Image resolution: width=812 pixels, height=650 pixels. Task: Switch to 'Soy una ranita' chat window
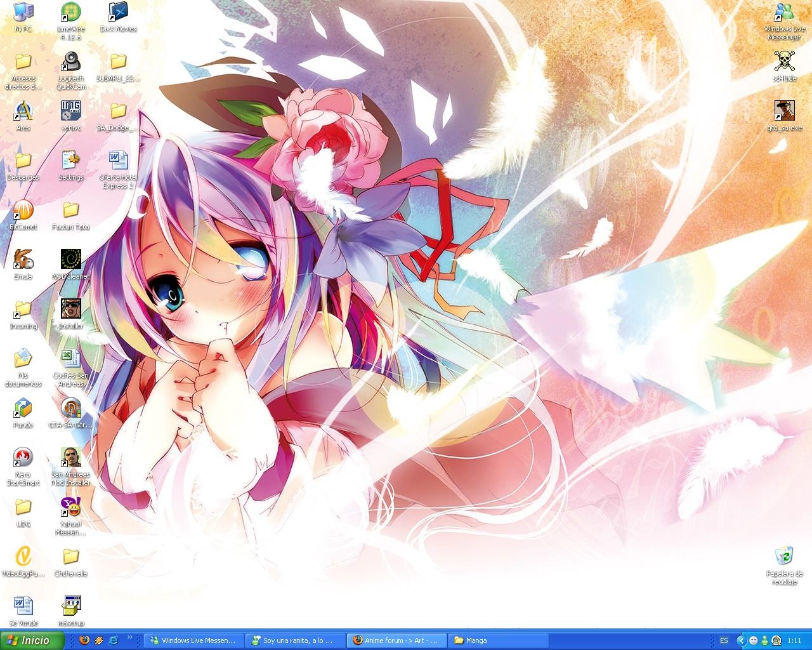(x=296, y=640)
